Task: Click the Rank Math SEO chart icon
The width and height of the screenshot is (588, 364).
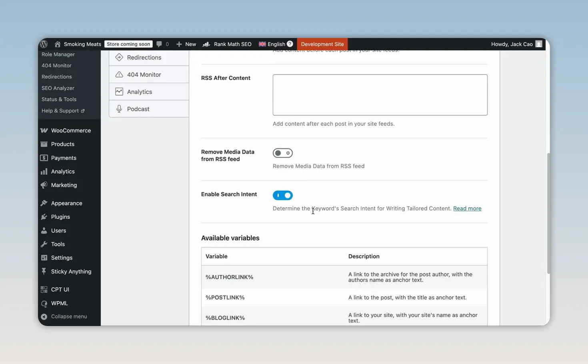Action: click(206, 44)
